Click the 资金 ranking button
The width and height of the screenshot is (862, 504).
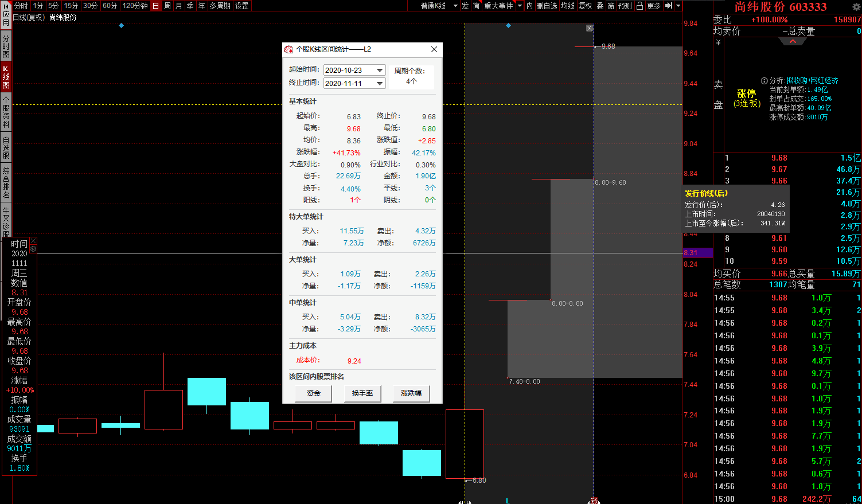314,393
